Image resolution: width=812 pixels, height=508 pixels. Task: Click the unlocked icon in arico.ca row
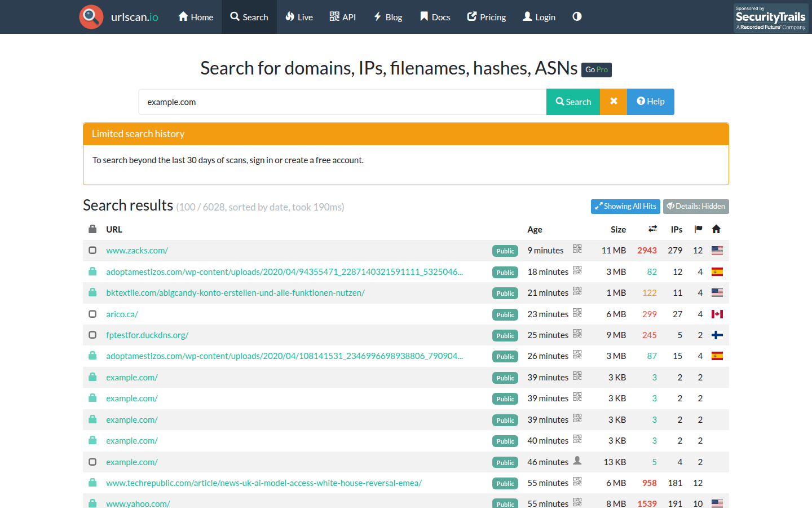92,314
